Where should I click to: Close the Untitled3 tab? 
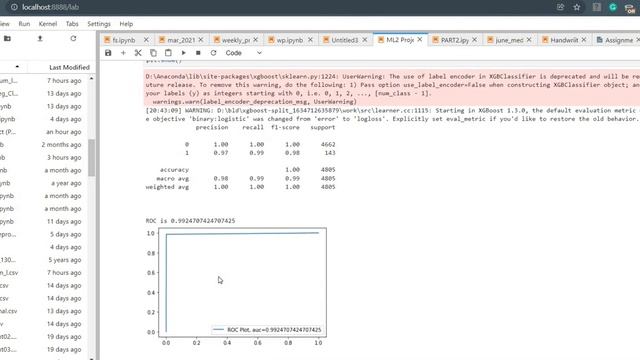365,40
